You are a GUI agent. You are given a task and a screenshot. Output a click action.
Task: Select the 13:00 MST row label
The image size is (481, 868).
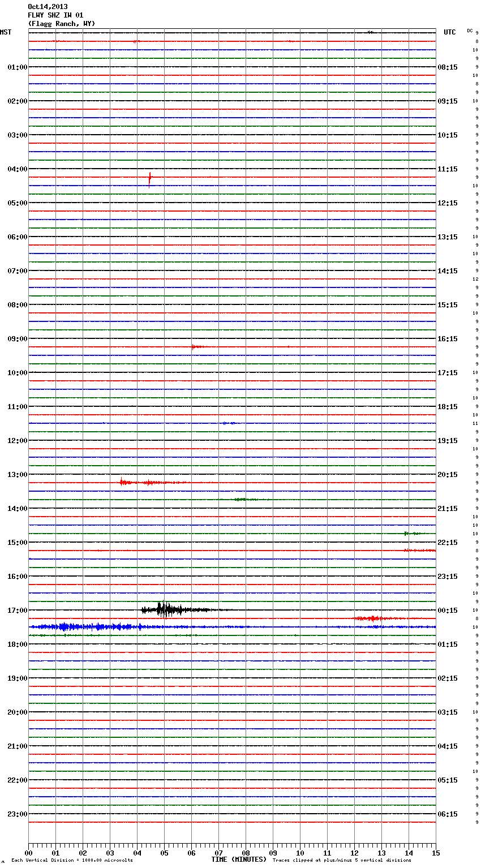click(x=17, y=475)
